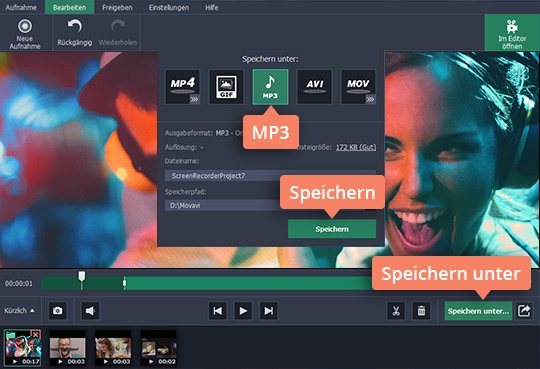Screen dimensions: 540x369
Task: Mute audio with the speaker icon
Action: [90, 311]
